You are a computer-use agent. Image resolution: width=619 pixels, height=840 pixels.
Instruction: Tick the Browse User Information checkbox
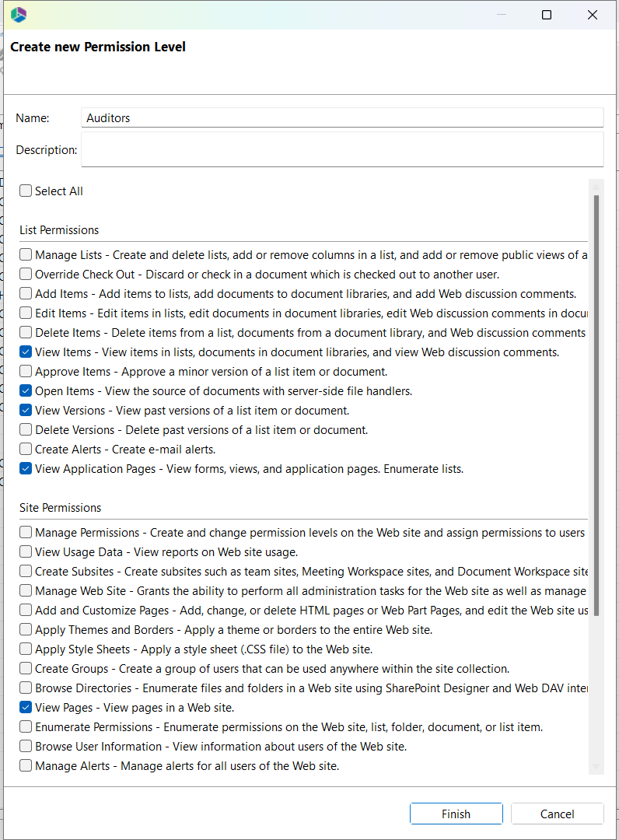[x=26, y=747]
